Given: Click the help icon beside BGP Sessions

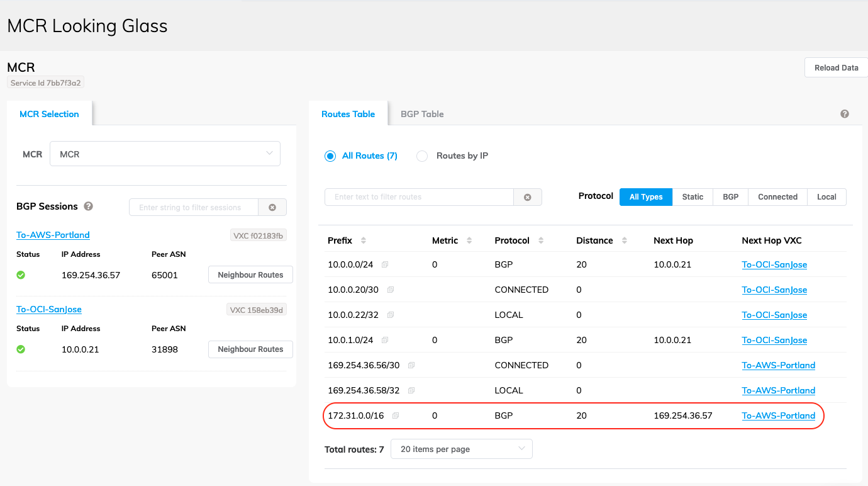Looking at the screenshot, I should (x=89, y=206).
